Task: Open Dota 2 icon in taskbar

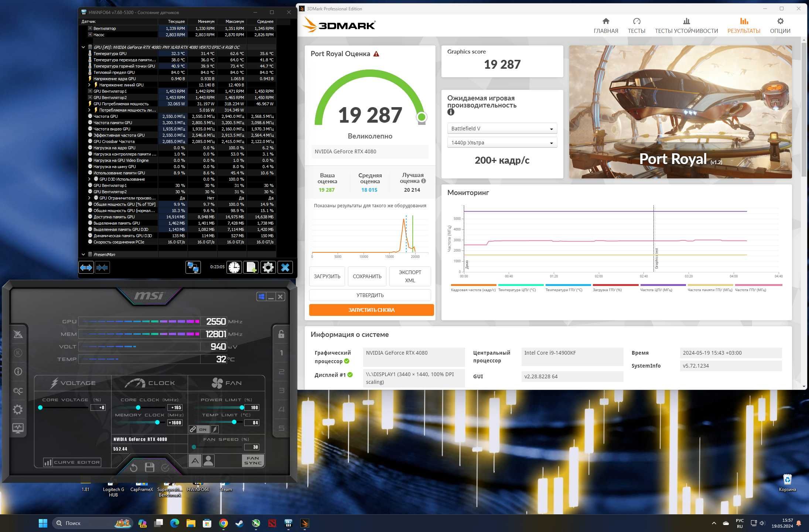Action: [x=272, y=523]
